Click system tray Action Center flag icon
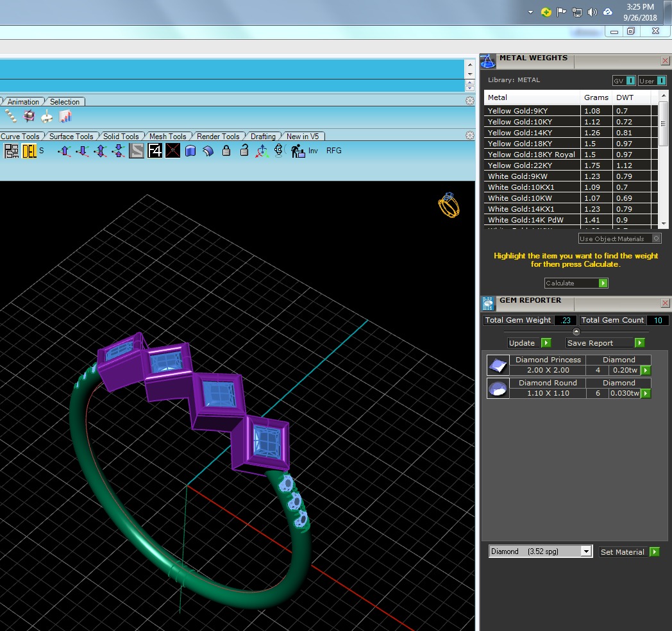Image resolution: width=672 pixels, height=631 pixels. 561,12
